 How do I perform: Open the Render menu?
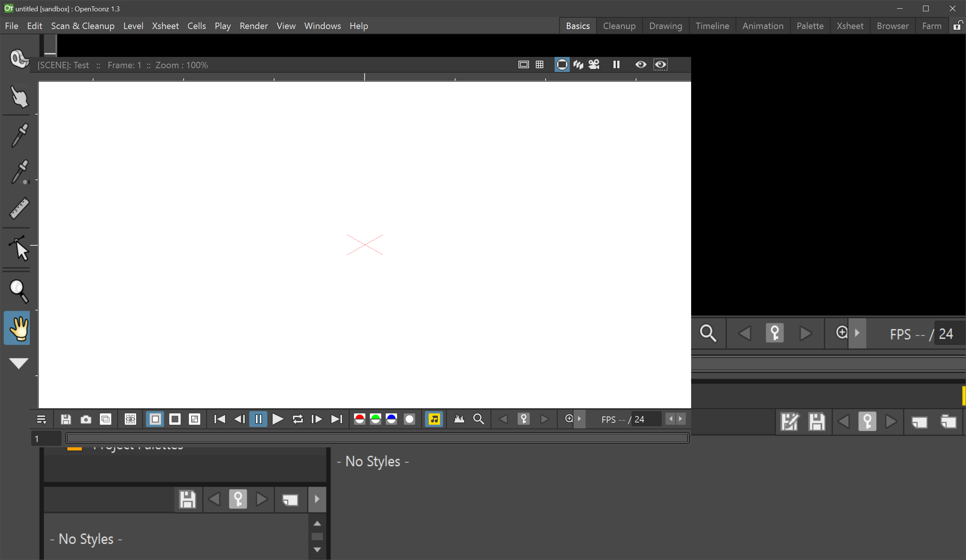pos(253,26)
